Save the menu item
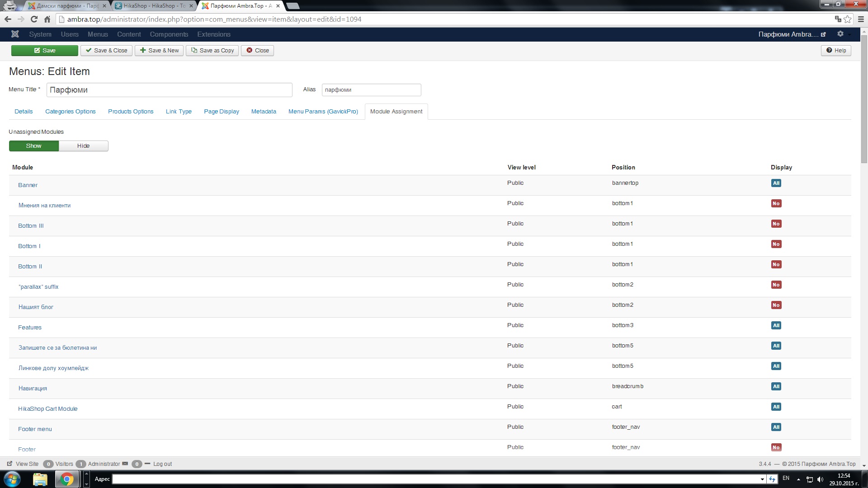 pos(45,51)
